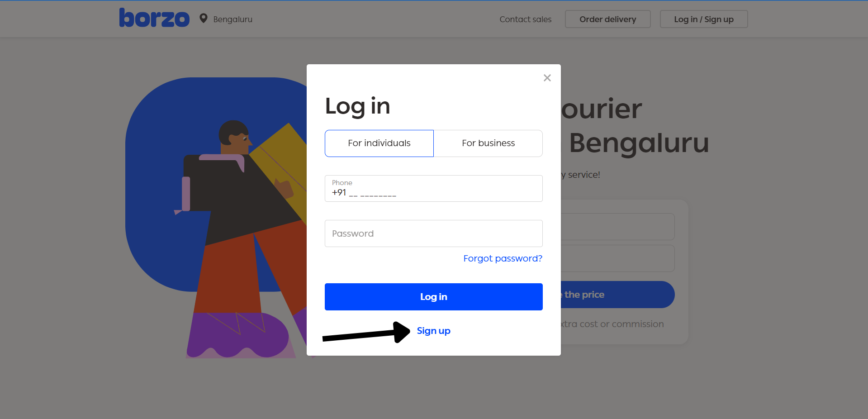Image resolution: width=868 pixels, height=419 pixels.
Task: Open the Forgot password? link
Action: [503, 258]
